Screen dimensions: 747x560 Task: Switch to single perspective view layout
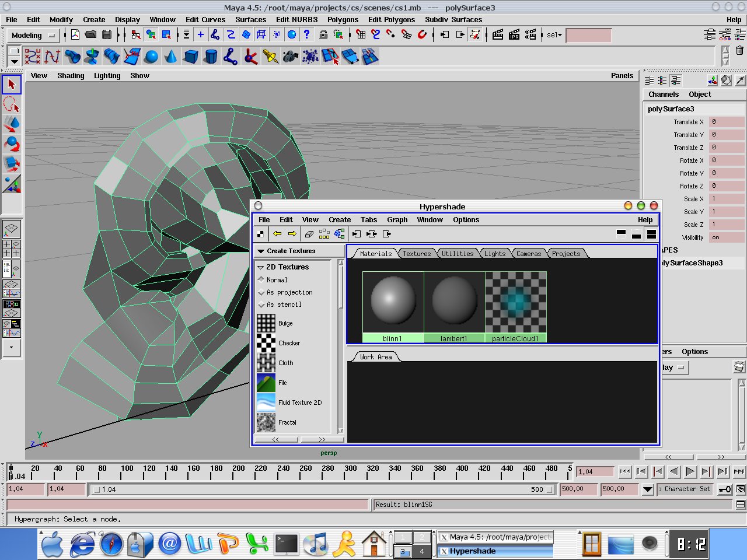pyautogui.click(x=12, y=229)
